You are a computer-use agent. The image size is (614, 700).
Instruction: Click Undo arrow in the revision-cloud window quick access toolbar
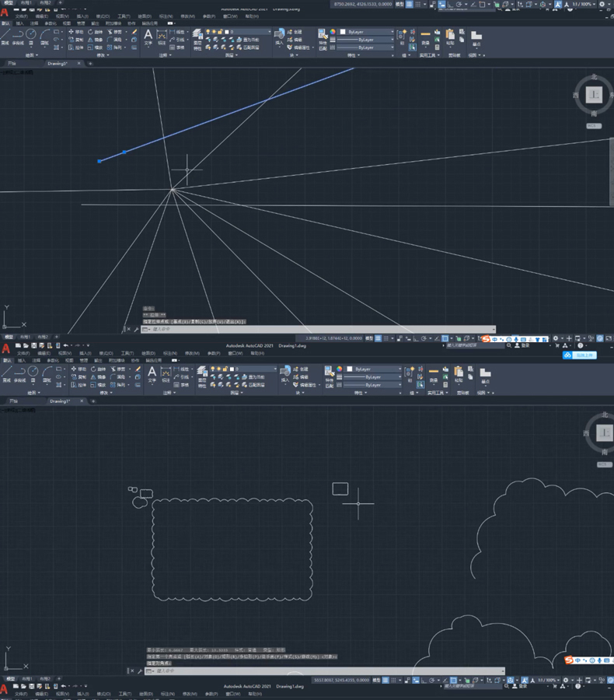(x=66, y=345)
